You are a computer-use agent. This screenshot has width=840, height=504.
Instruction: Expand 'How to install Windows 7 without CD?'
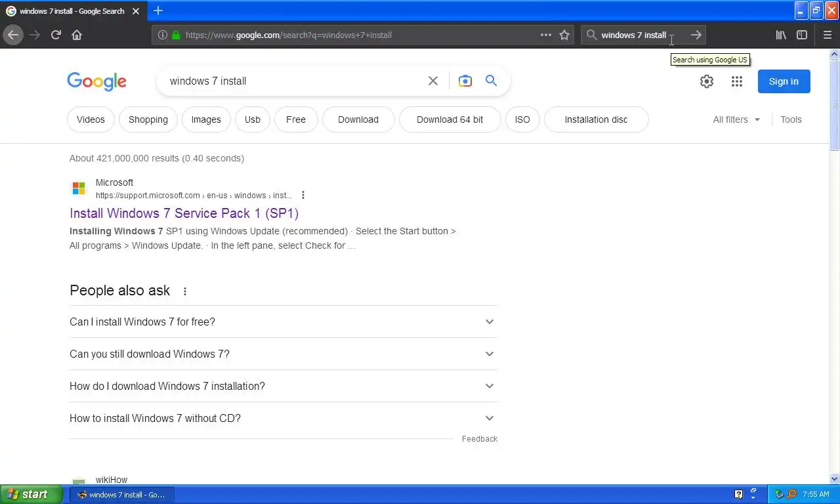283,418
